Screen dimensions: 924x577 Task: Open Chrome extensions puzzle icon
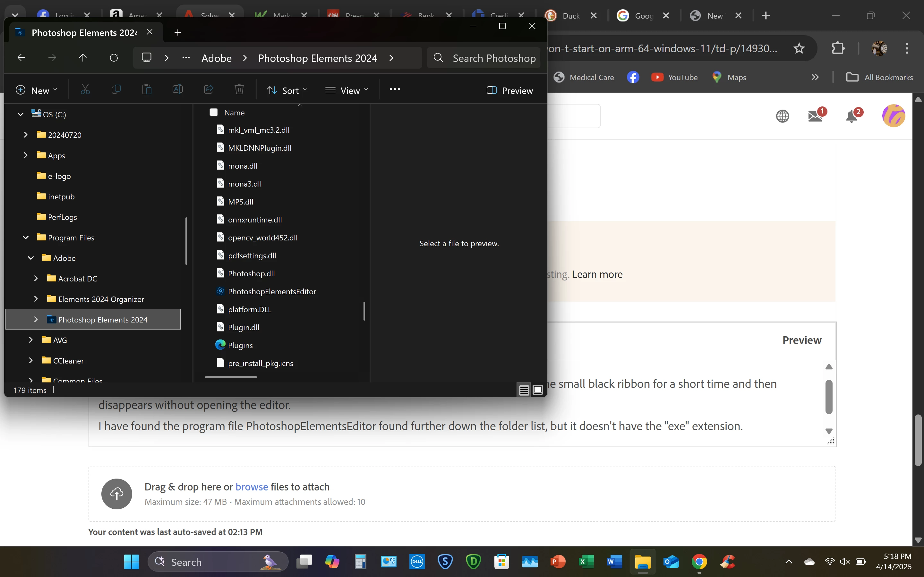pyautogui.click(x=838, y=48)
